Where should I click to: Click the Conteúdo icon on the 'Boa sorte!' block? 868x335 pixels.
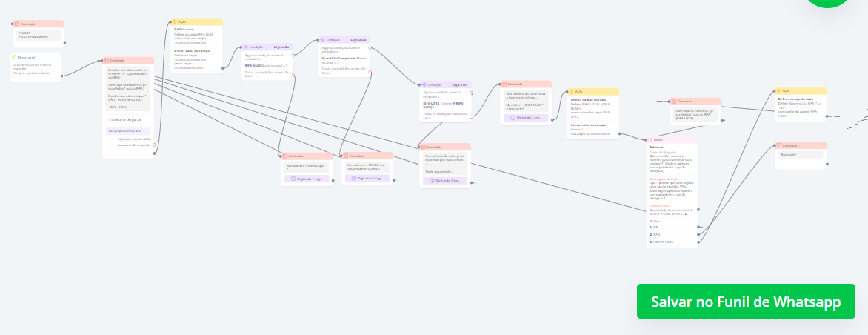click(x=778, y=145)
